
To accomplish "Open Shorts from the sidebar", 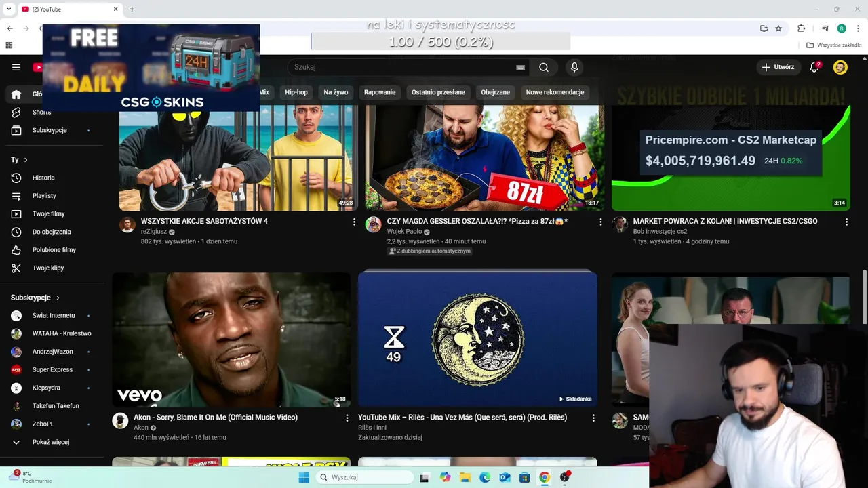I will (x=41, y=112).
